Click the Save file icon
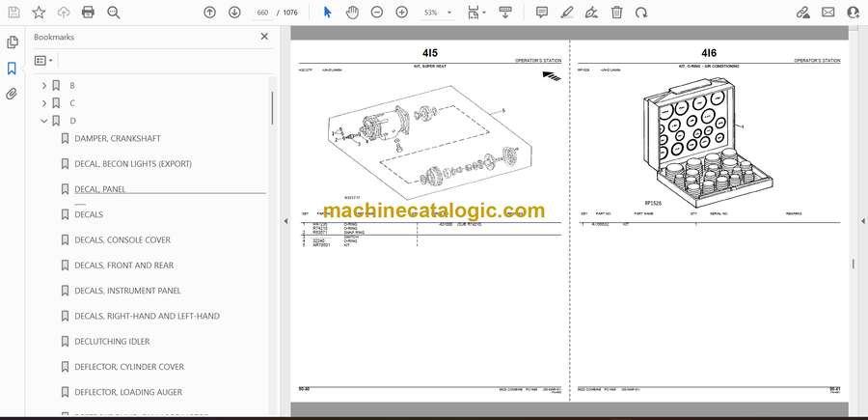868x420 pixels. 14,13
